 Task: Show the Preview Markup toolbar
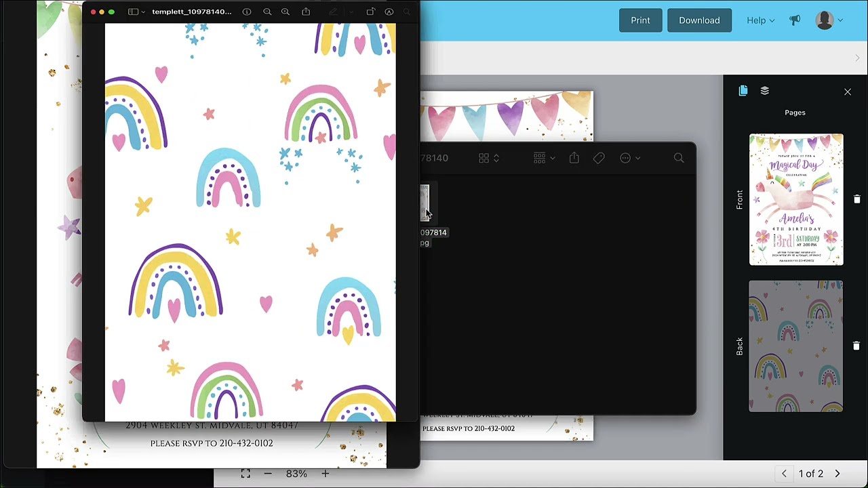(x=389, y=12)
